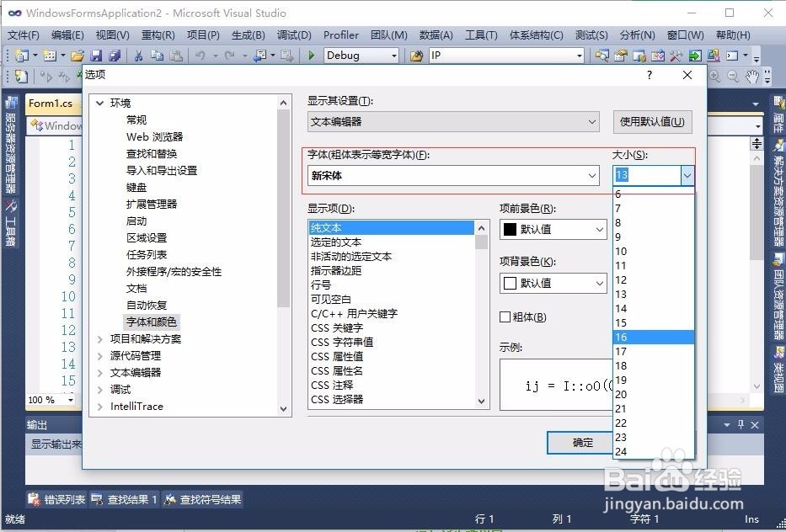This screenshot has width=786, height=532.
Task: Open the 新宋体 font dropdown
Action: click(592, 176)
